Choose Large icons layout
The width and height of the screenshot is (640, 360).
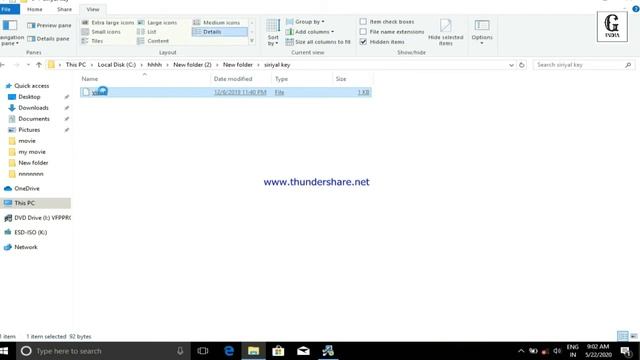pos(157,22)
